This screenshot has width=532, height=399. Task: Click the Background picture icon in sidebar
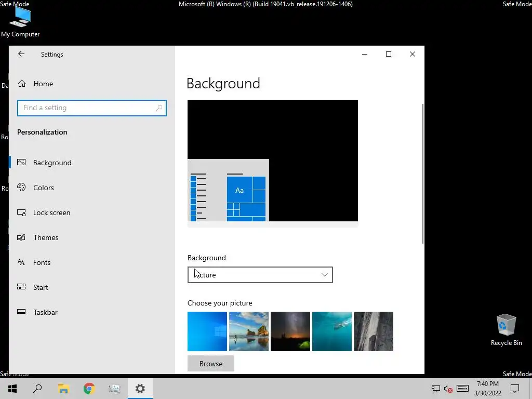coord(21,162)
